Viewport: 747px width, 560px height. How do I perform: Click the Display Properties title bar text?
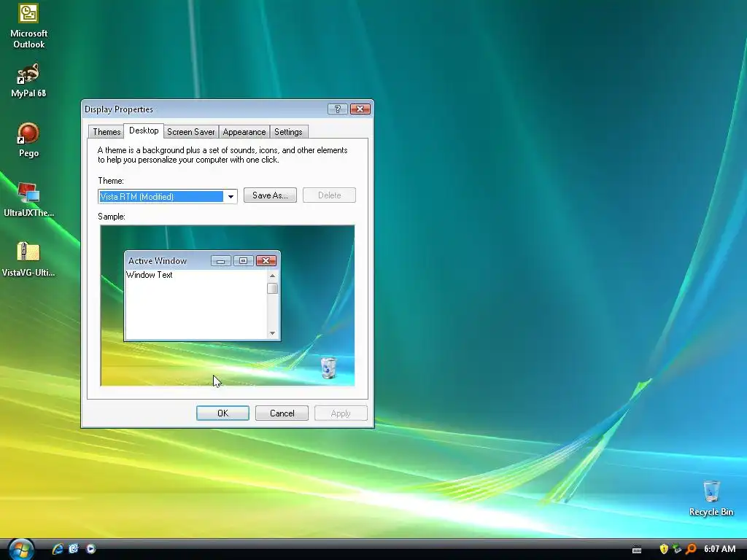[x=119, y=109]
